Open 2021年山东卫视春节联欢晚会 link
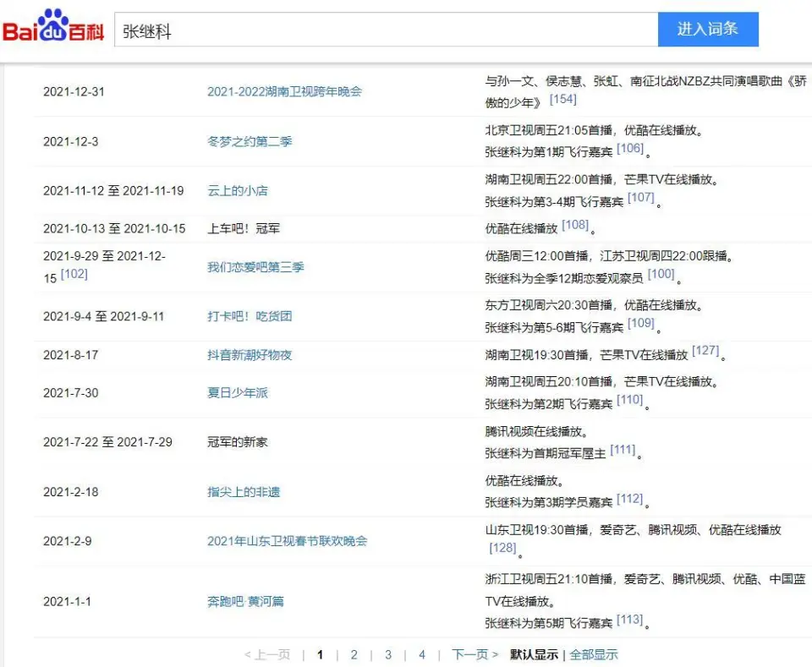812x667 pixels. (287, 541)
